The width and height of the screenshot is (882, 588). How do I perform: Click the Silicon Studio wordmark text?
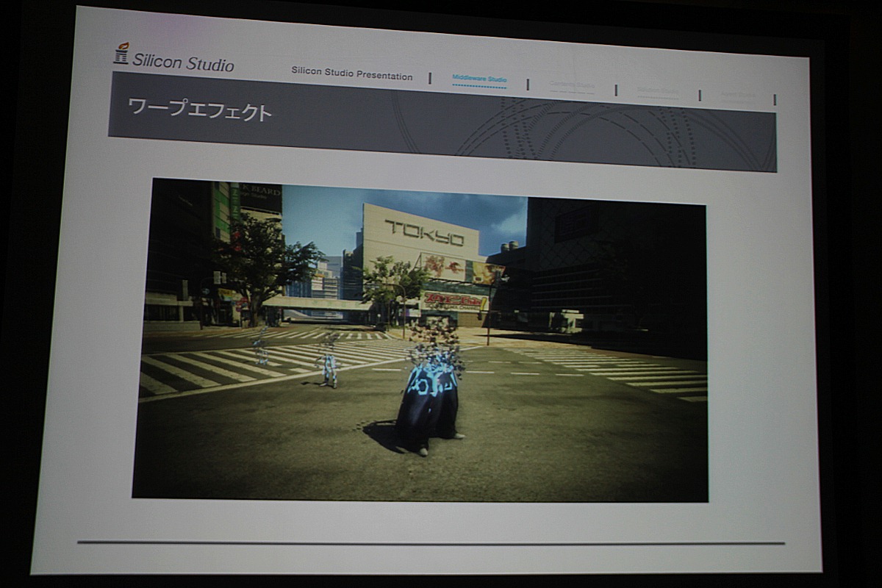point(183,62)
